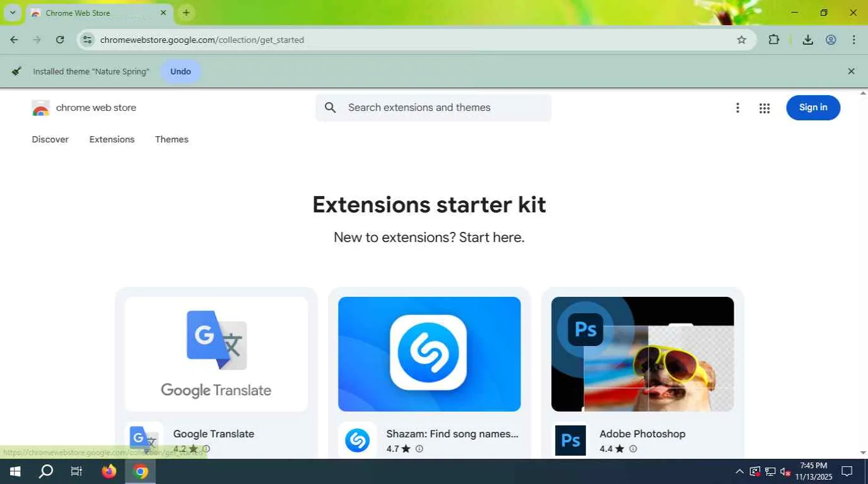Screen dimensions: 868x484
Task: Open the Chrome three-dot menu
Action: click(854, 40)
